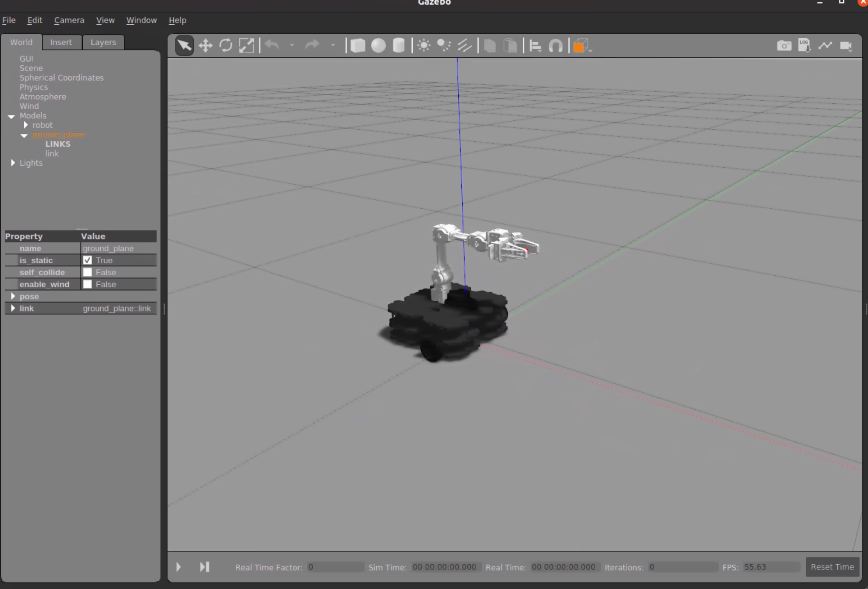Viewport: 868px width, 589px height.
Task: Collapse the ground_plane tree item
Action: (24, 136)
